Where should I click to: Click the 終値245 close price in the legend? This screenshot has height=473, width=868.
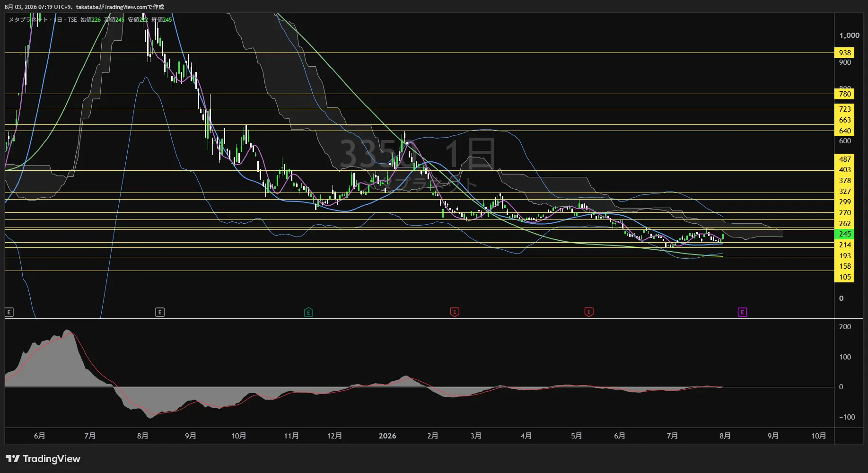(162, 20)
